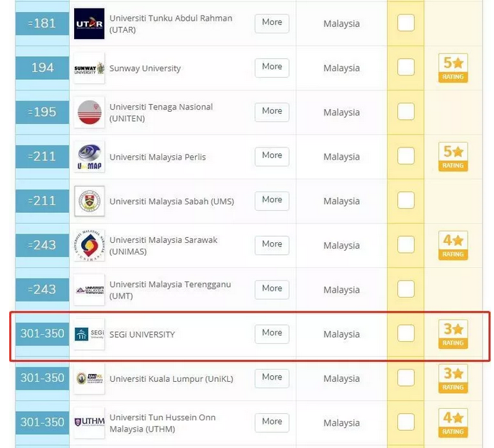Select the checkbox for Universiti Malaysia Perlis
The width and height of the screenshot is (494, 448).
coord(406,156)
